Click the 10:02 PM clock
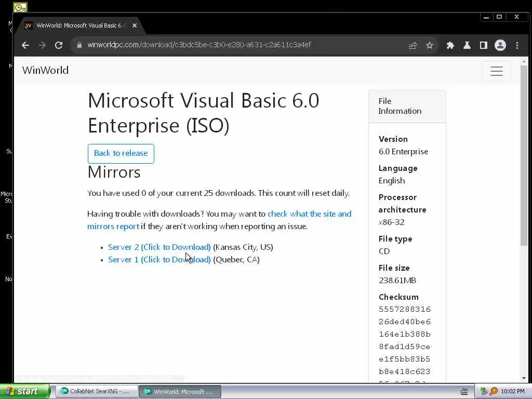The height and width of the screenshot is (399, 532). pyautogui.click(x=512, y=391)
